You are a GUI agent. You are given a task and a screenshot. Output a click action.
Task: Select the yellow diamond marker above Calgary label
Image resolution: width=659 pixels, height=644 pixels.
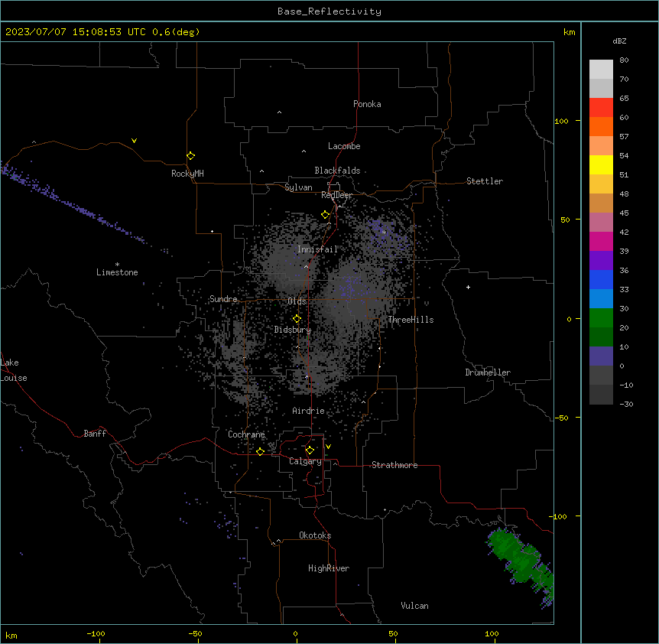click(x=310, y=450)
